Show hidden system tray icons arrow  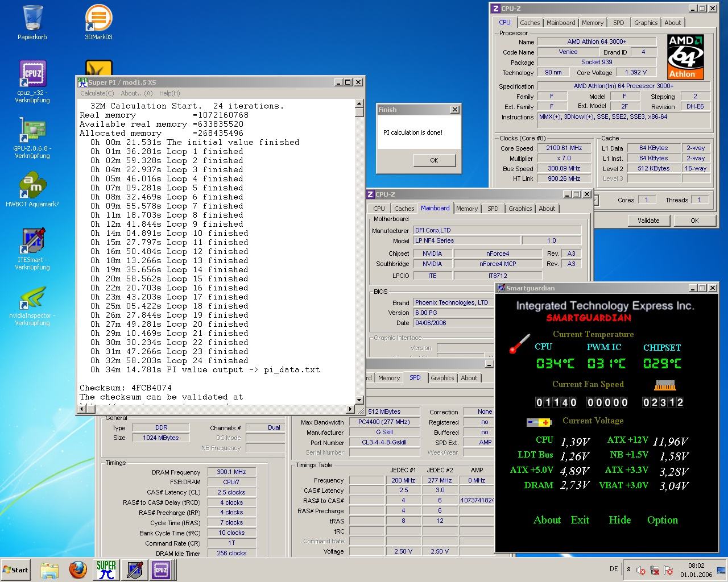tap(628, 569)
